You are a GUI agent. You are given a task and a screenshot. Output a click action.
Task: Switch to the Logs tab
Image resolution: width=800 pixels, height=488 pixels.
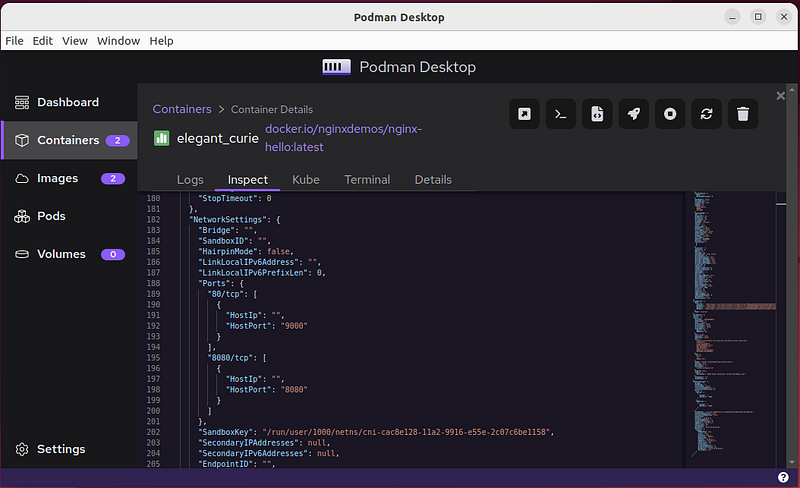coord(190,180)
